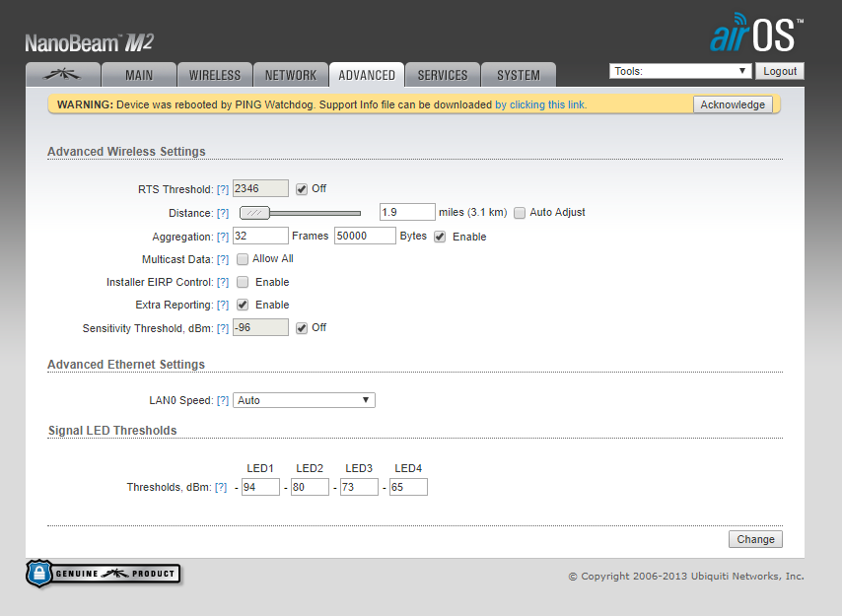Click the Advanced Wireless Settings heading

pyautogui.click(x=127, y=152)
